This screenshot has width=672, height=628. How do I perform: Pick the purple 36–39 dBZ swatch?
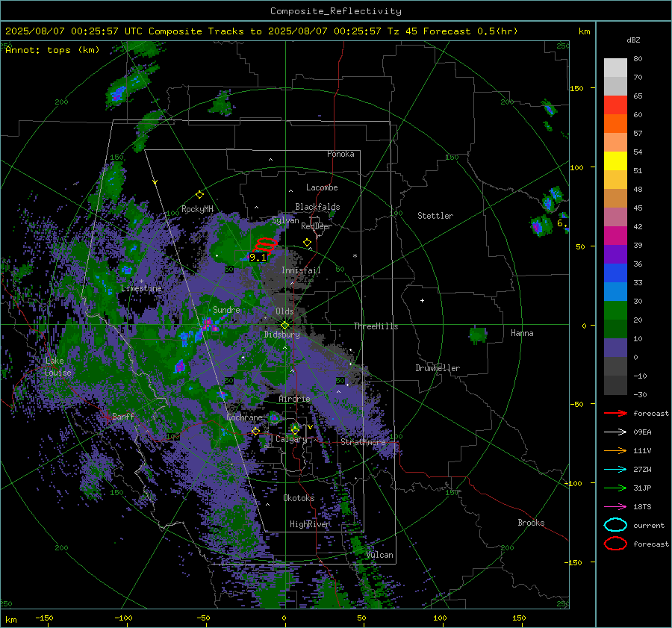[x=615, y=255]
